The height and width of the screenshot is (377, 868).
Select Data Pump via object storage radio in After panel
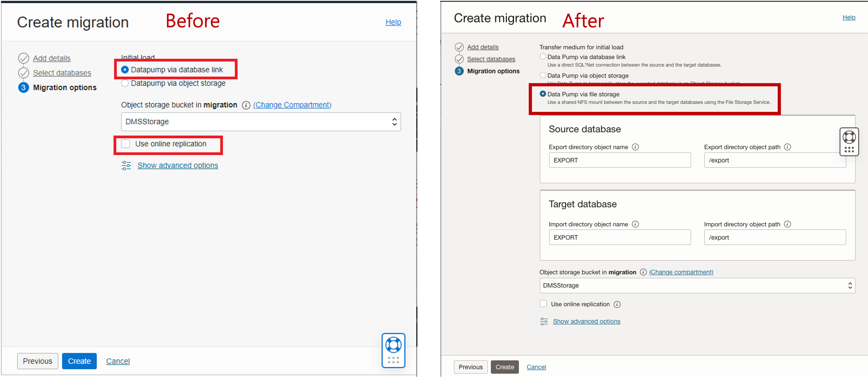543,75
